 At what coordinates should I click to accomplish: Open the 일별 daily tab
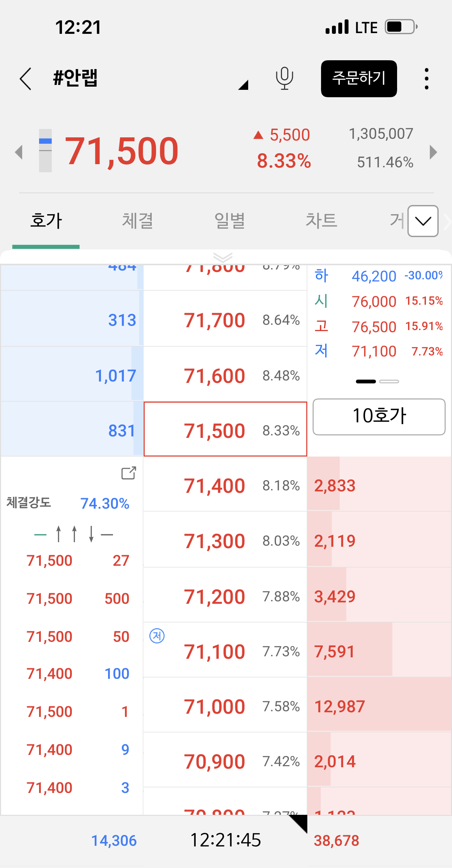click(x=230, y=221)
